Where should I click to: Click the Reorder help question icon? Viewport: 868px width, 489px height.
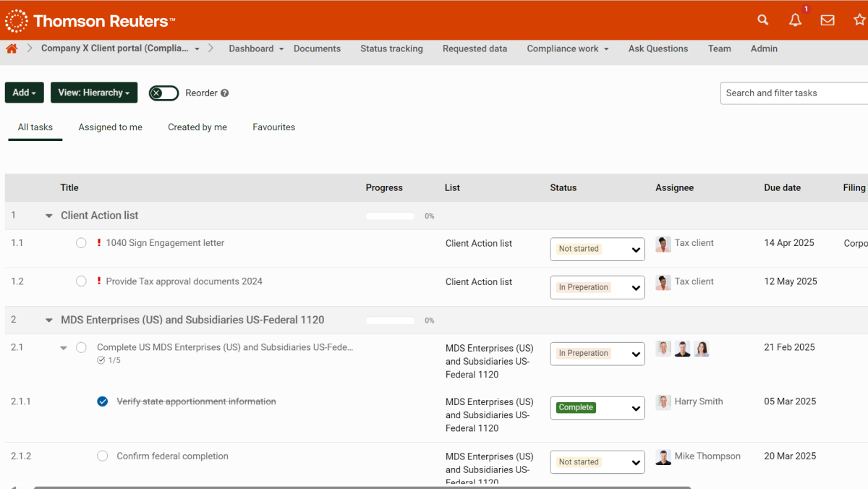coord(225,93)
